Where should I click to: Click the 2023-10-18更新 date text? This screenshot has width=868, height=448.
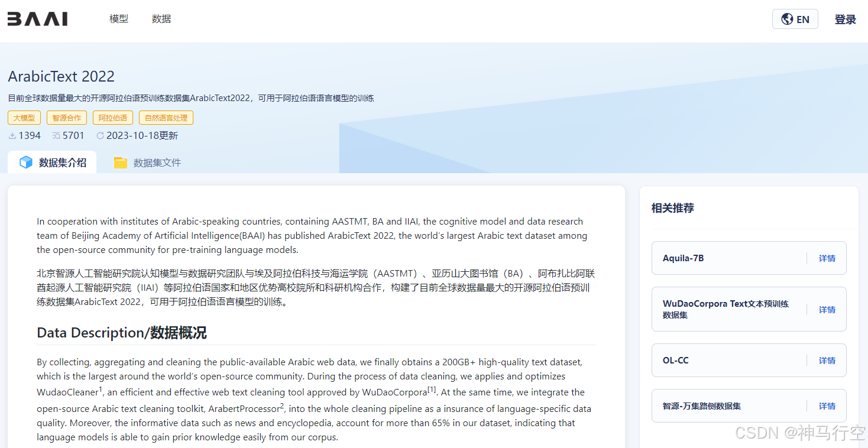(142, 135)
